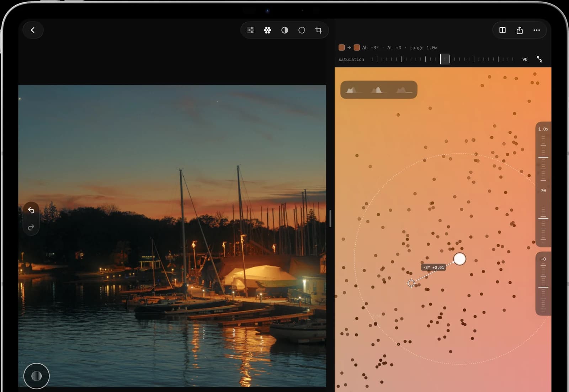The height and width of the screenshot is (392, 569).
Task: Click the -3° +0.01 offset label
Action: tap(434, 267)
